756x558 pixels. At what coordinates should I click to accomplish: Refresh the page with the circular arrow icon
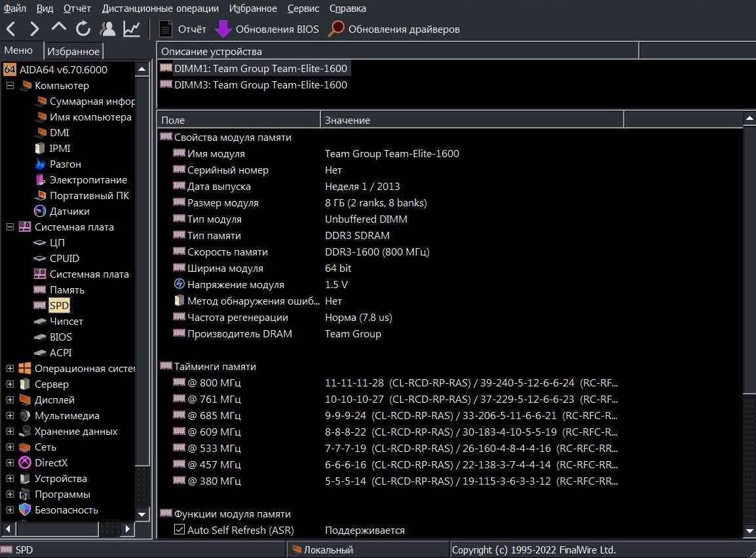coord(83,29)
